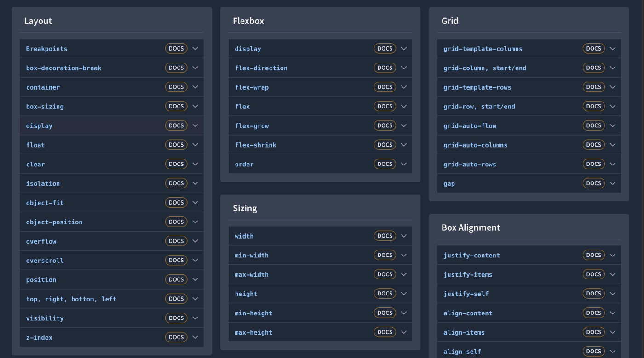This screenshot has height=358, width=644.
Task: Expand the flex-wrap entry
Action: click(x=404, y=87)
